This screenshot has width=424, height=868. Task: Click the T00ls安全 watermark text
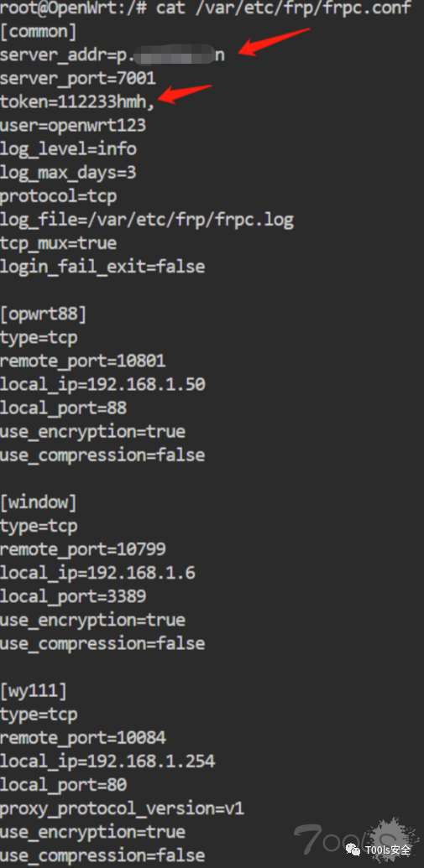click(x=388, y=850)
